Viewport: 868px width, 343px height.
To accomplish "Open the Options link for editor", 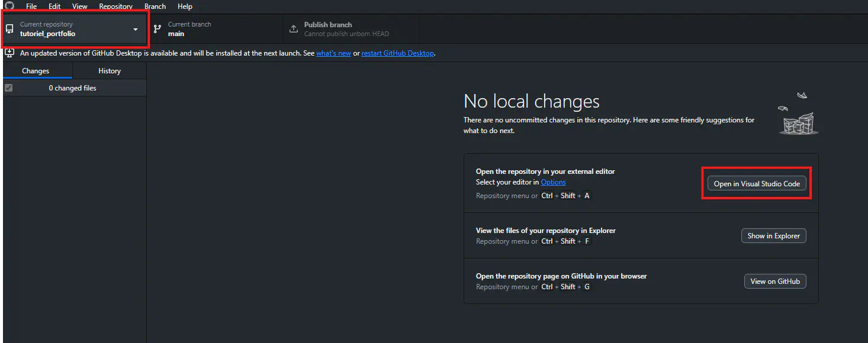I will tap(553, 182).
